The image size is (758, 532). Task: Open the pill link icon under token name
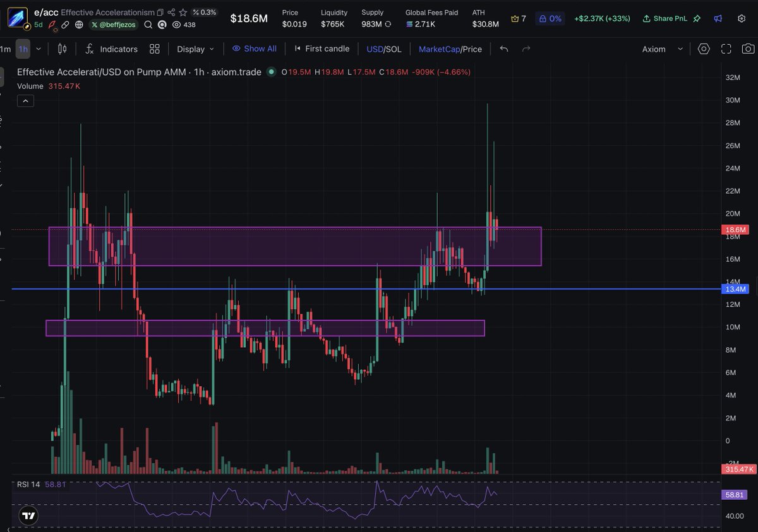pos(66,25)
